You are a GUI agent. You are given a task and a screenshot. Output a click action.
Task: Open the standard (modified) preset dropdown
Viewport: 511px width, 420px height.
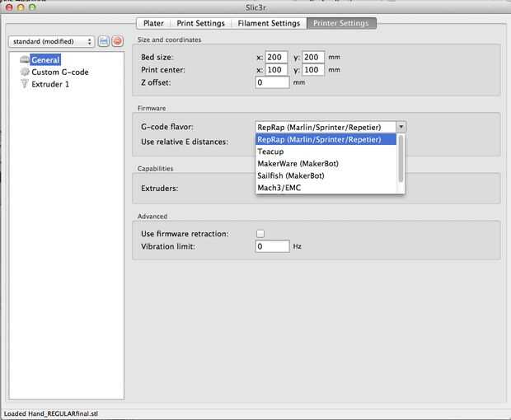(51, 41)
